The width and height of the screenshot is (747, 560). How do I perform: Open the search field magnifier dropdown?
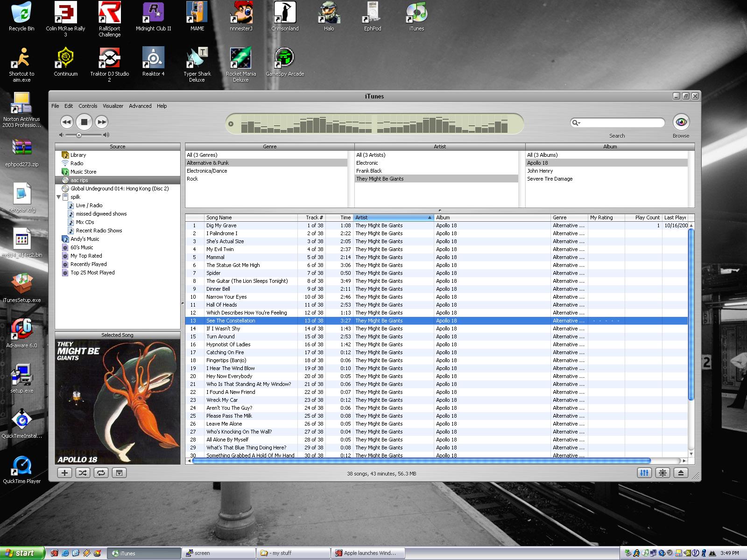pos(576,123)
